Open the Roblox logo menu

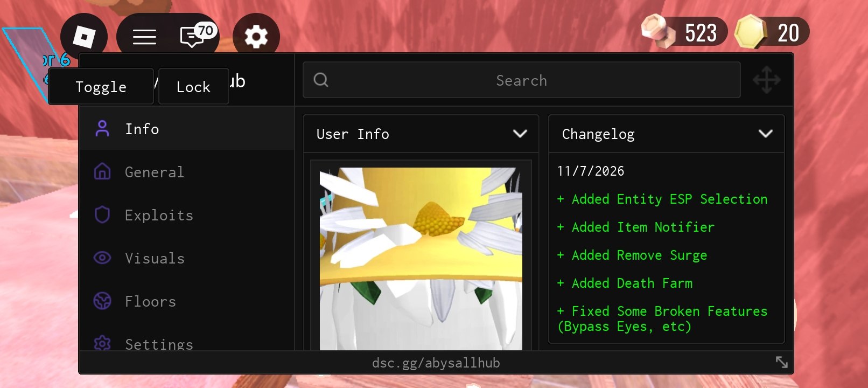84,37
